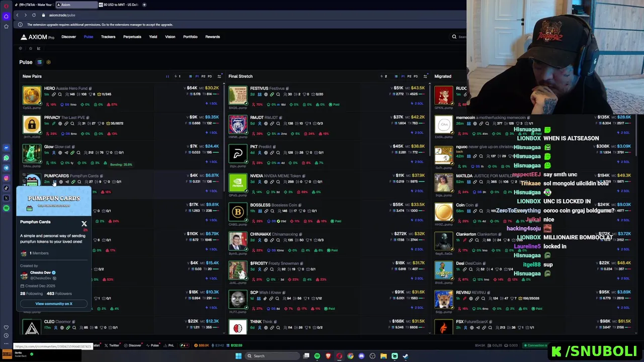Click the Axiom Pro logo
Viewport: 644px width, 362px height.
pos(37,37)
